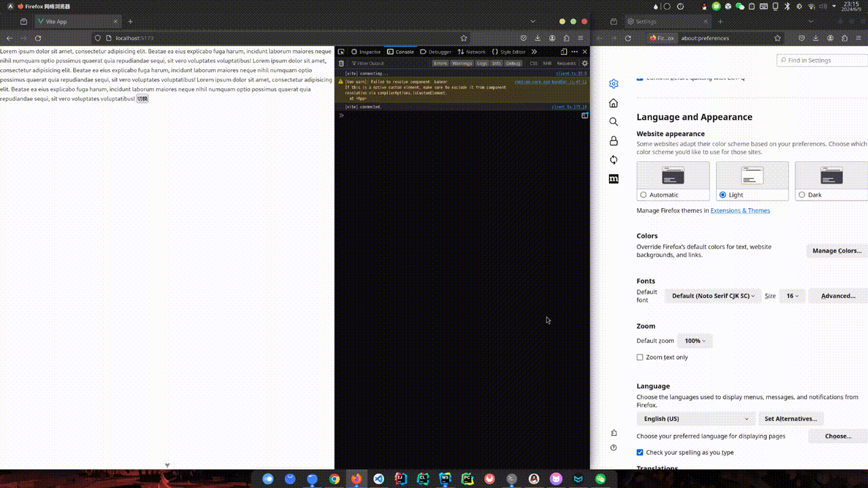This screenshot has height=488, width=868.
Task: Select the Dark website appearance radio
Action: point(802,195)
